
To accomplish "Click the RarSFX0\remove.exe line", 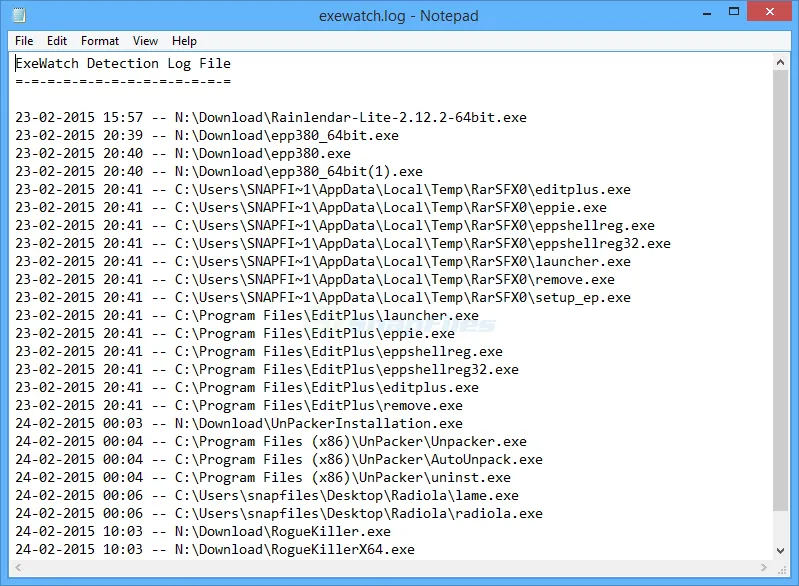I will click(315, 280).
